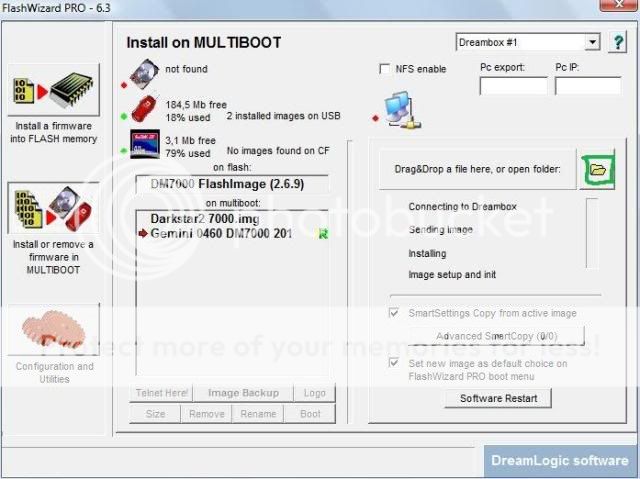Click the Boot button
This screenshot has width=640, height=479.
click(310, 414)
